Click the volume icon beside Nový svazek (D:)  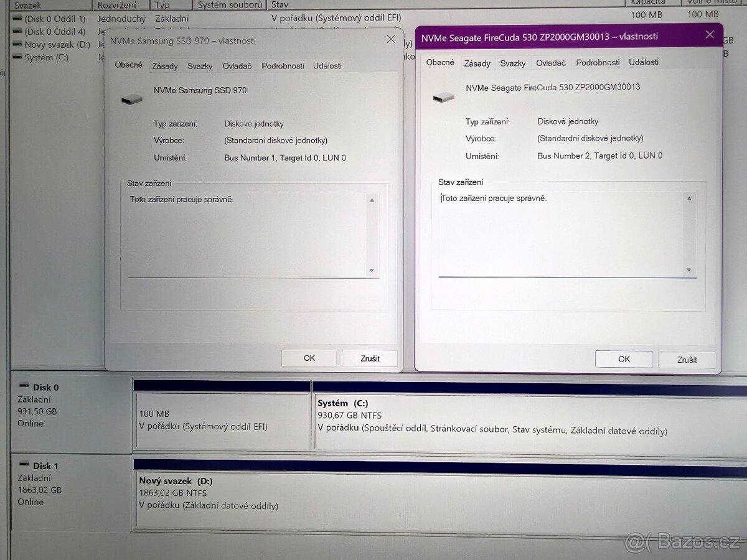(x=18, y=44)
